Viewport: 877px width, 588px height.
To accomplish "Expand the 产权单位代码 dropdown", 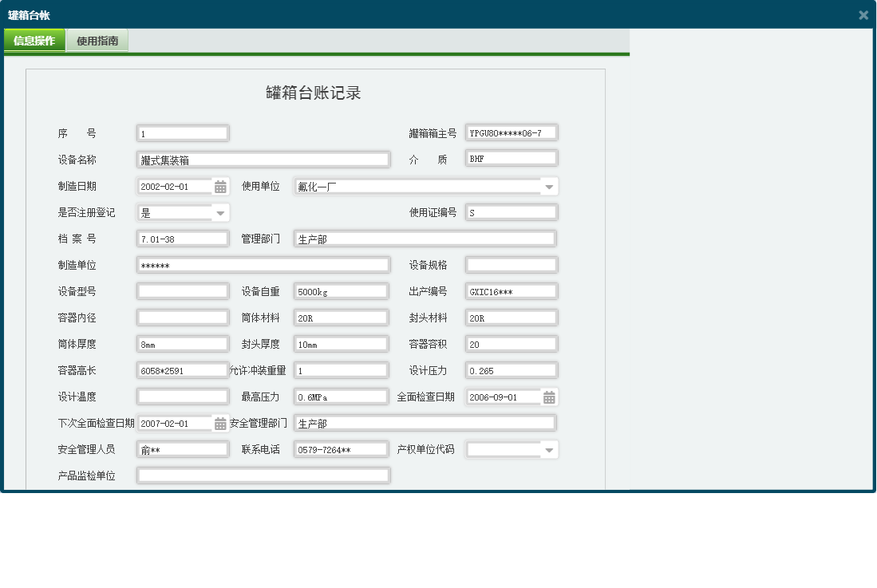I will tap(549, 449).
